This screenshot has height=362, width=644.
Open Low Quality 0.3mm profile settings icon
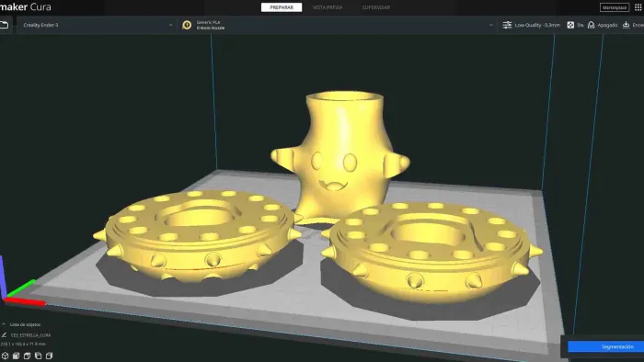[x=507, y=25]
